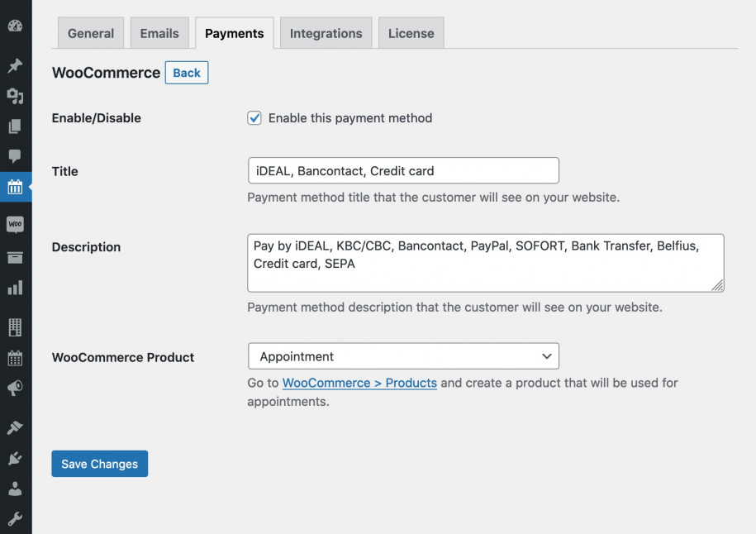Viewport: 756px width, 534px height.
Task: Open the Dashboard gauge icon at sidebar top
Action: tap(16, 25)
